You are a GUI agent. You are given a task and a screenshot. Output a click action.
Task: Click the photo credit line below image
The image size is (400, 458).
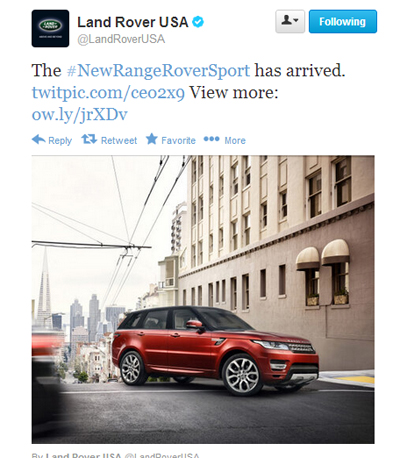coord(116,455)
